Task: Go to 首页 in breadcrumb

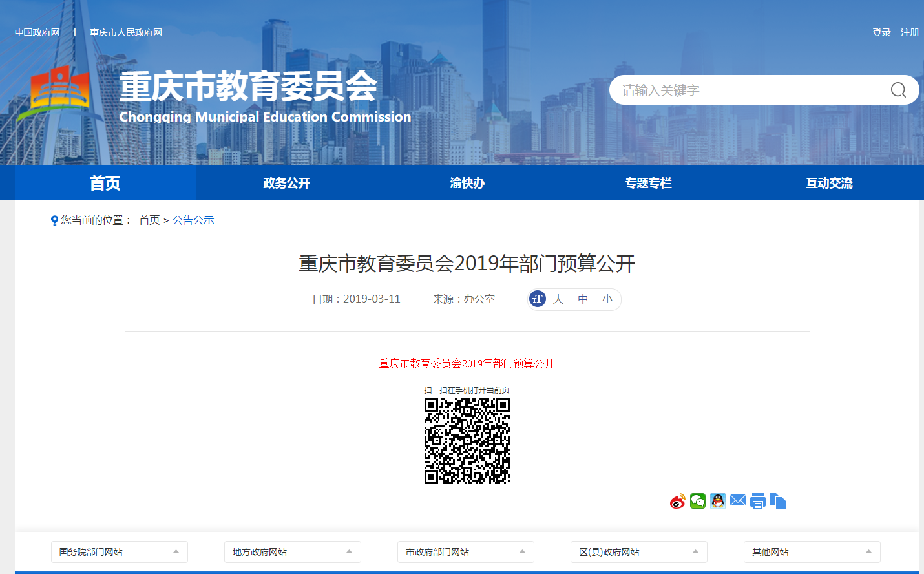Action: (x=149, y=220)
